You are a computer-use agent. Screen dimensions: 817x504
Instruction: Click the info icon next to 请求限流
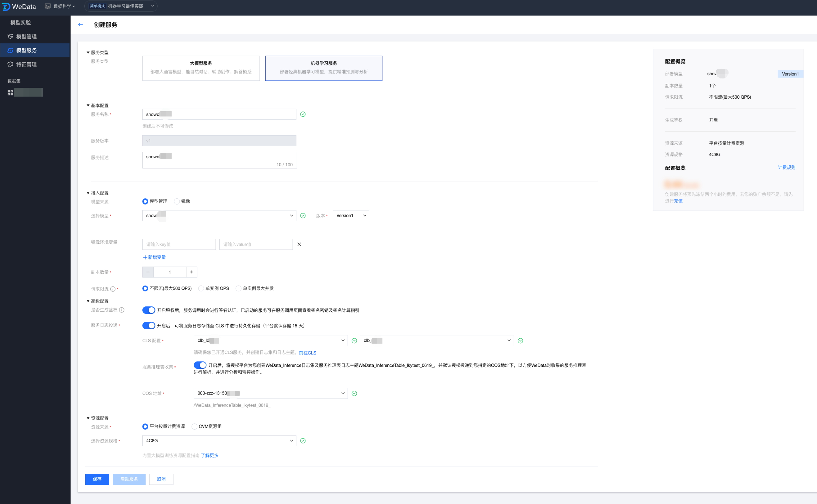[x=113, y=289]
